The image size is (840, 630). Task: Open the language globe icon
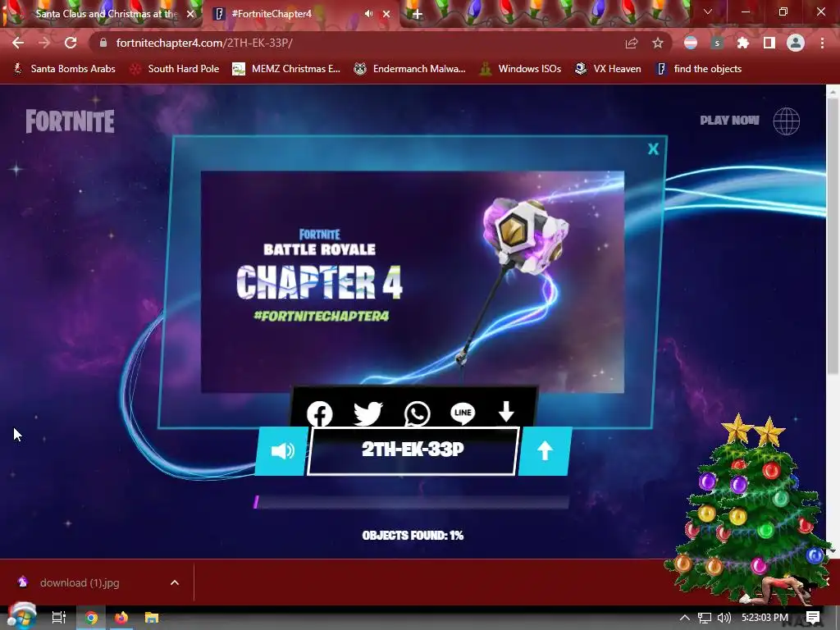787,121
